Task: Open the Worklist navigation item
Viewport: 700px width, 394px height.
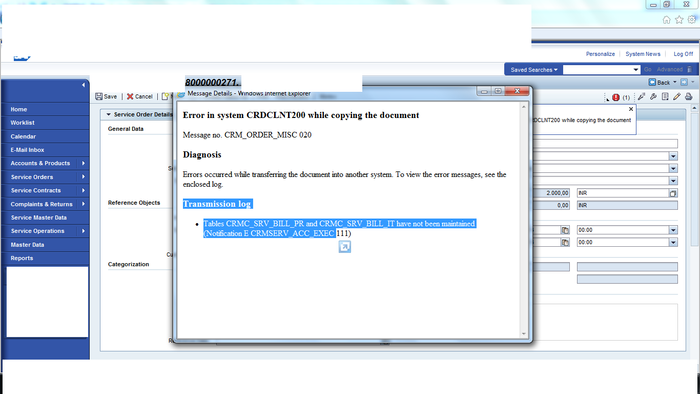Action: point(23,123)
